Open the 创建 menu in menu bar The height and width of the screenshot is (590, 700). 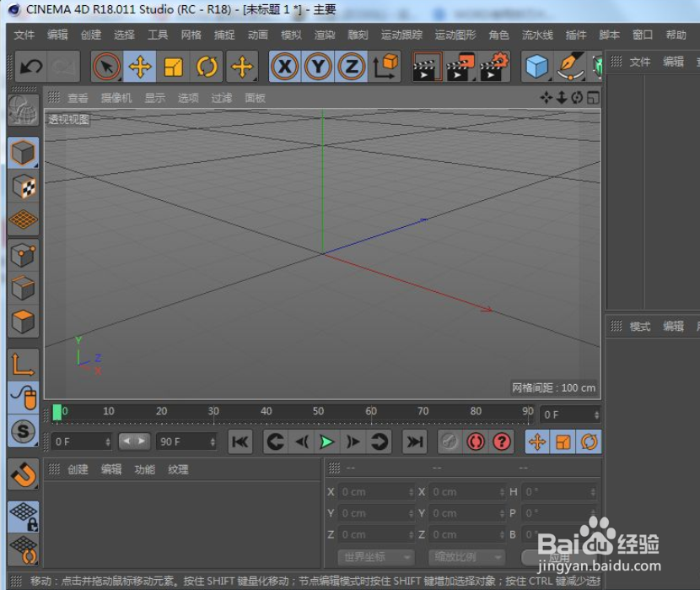coord(91,35)
